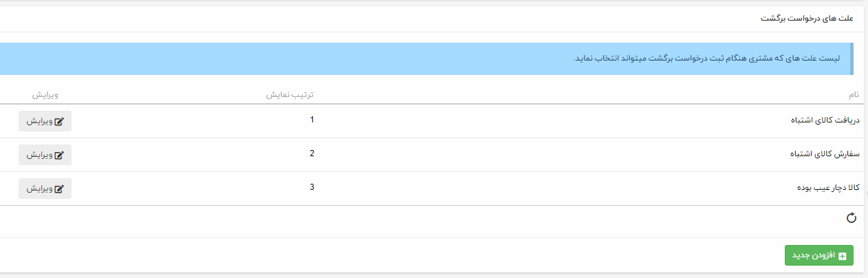Screen dimensions: 868x278
Task: Click the plus icon on افزودن جدید
Action: (x=842, y=255)
